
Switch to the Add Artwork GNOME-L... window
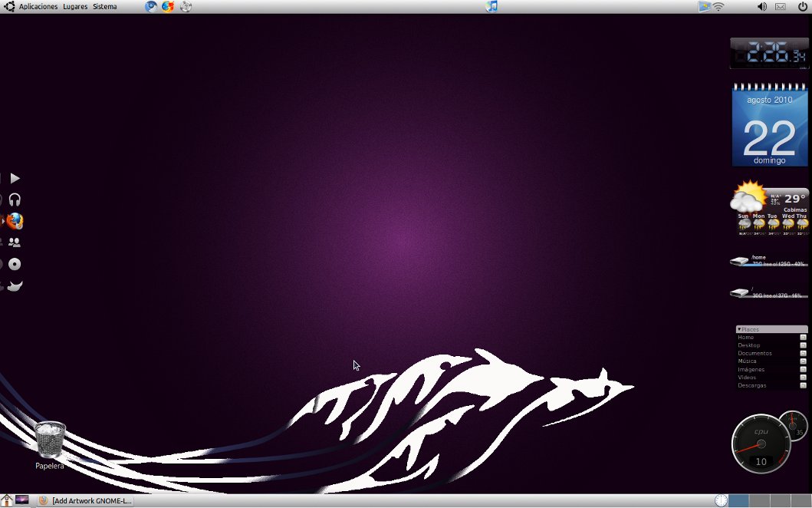coord(86,501)
